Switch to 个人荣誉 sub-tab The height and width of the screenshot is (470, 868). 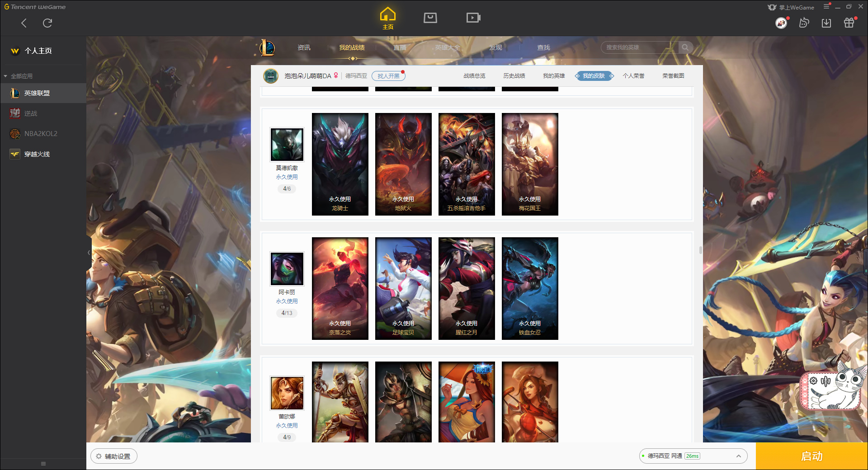(633, 76)
